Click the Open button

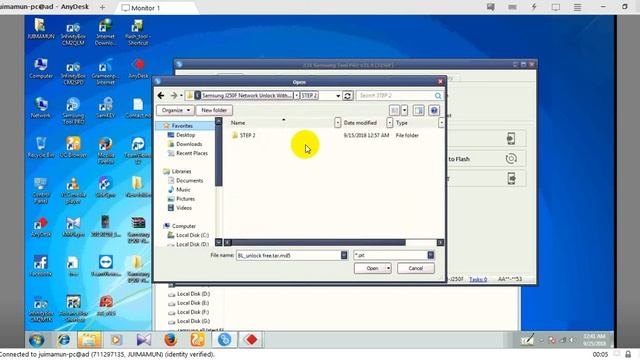point(369,268)
